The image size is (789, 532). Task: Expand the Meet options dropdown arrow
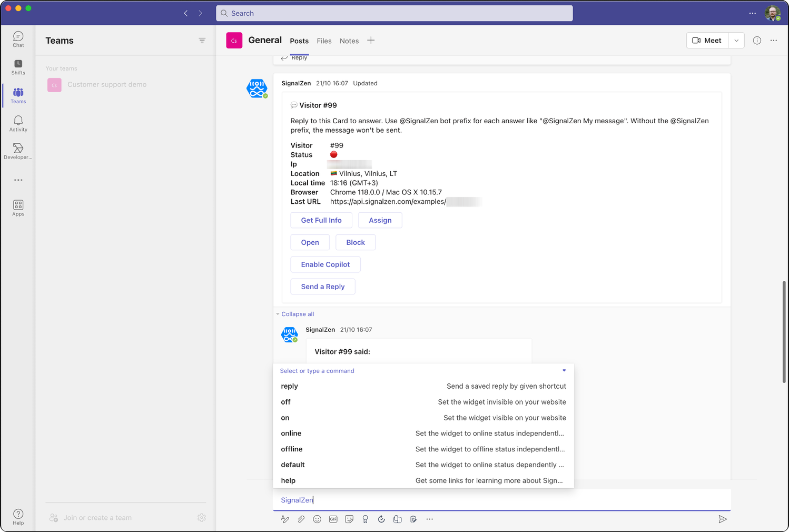736,40
